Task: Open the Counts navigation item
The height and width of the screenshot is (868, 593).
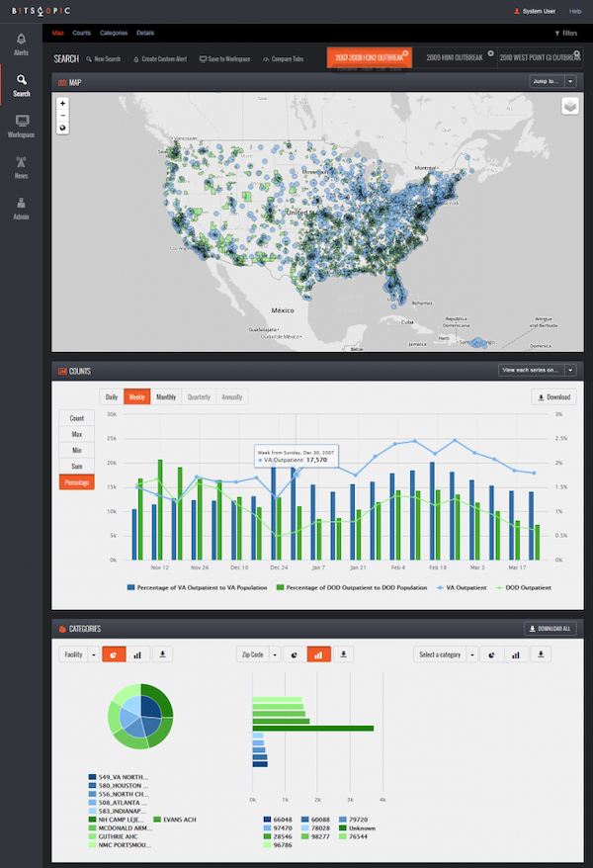Action: [x=81, y=34]
